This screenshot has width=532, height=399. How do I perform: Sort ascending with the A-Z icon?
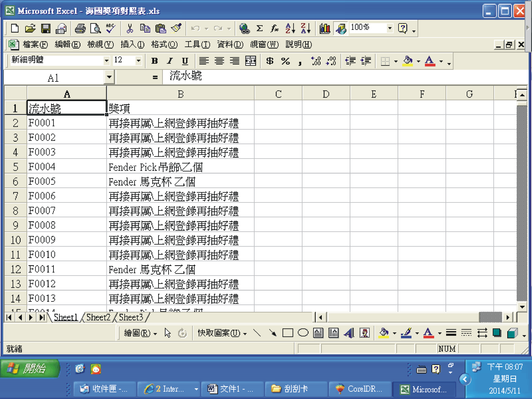(x=290, y=28)
